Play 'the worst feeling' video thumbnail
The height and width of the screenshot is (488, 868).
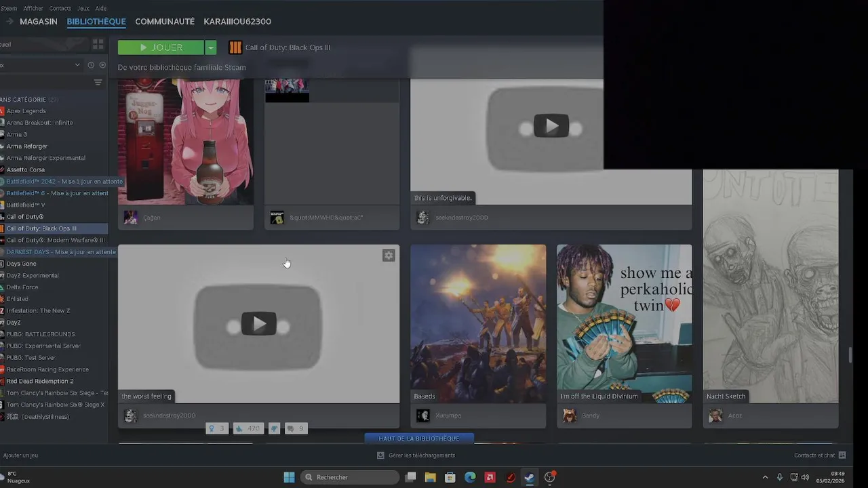pyautogui.click(x=258, y=324)
